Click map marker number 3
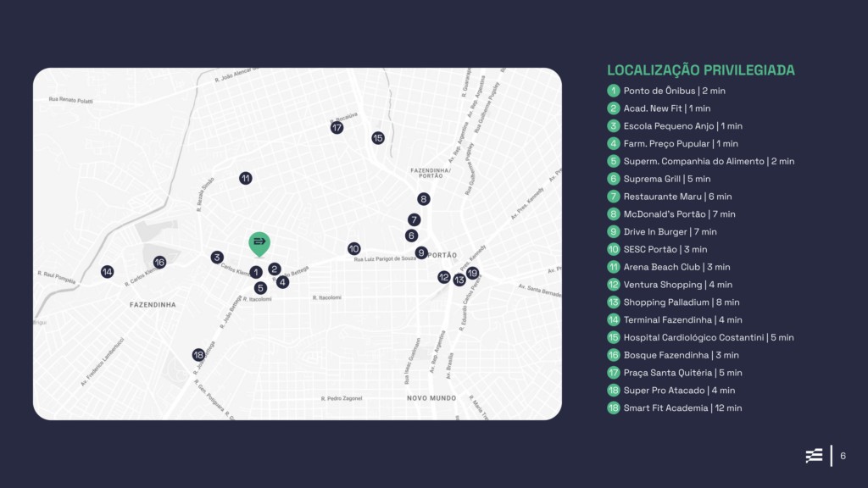 (x=217, y=258)
